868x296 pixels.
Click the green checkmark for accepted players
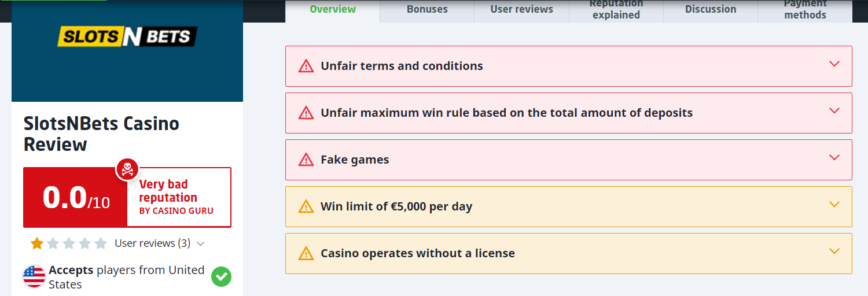tap(221, 277)
